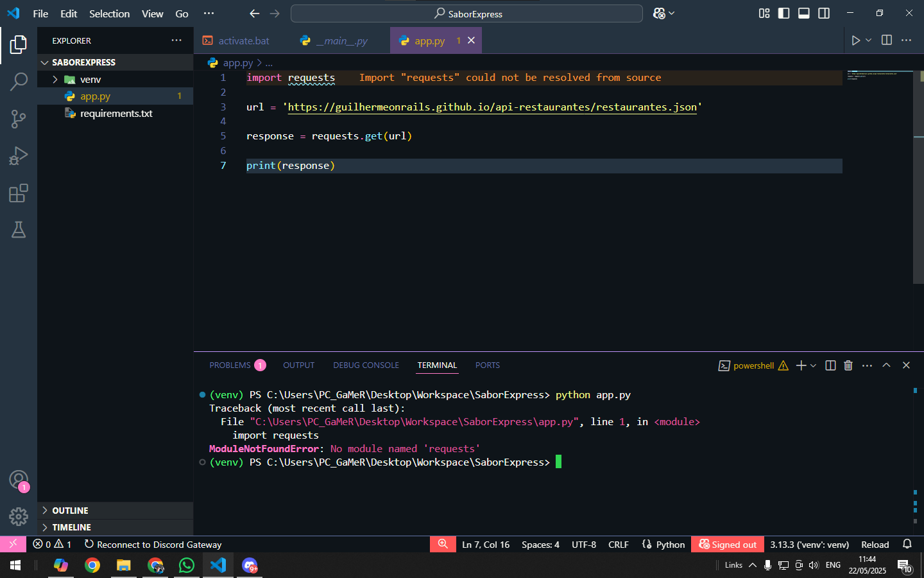Open the restaurantes.json URL link in code

(x=492, y=107)
